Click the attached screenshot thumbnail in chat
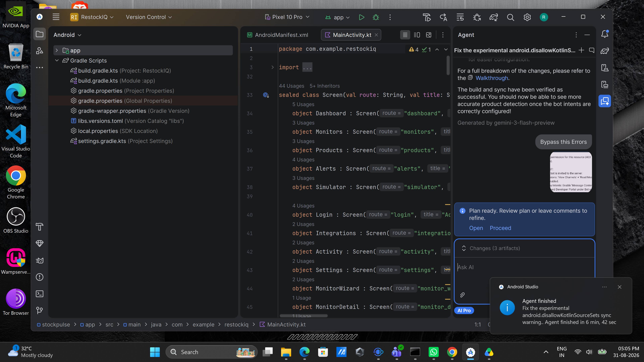644x362 pixels. pos(571,172)
